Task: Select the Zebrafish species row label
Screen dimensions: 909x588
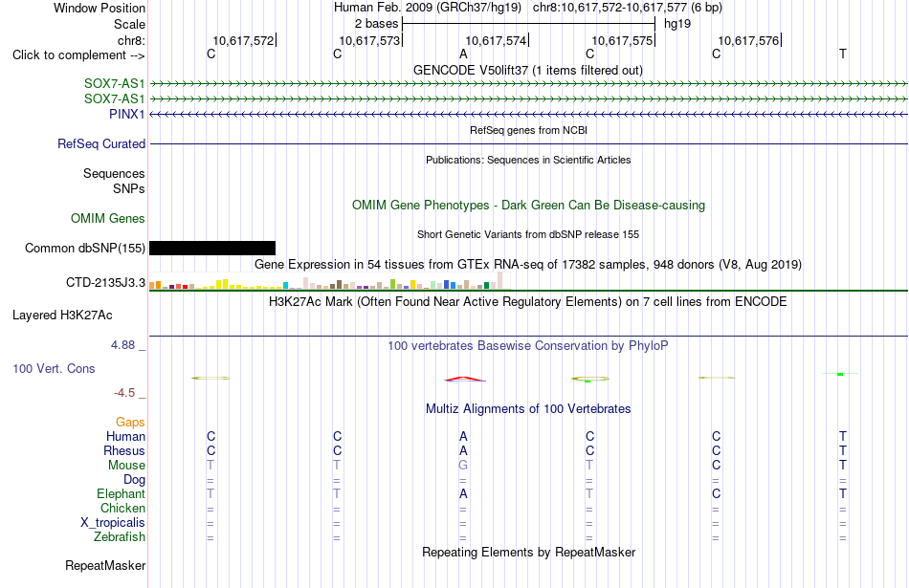Action: pos(120,537)
